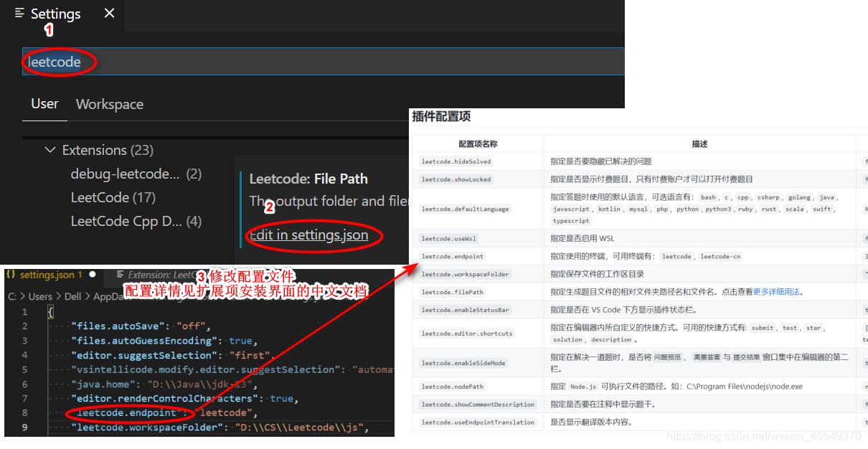The height and width of the screenshot is (449, 868).
Task: Click the csharp language badge
Action: point(768,197)
